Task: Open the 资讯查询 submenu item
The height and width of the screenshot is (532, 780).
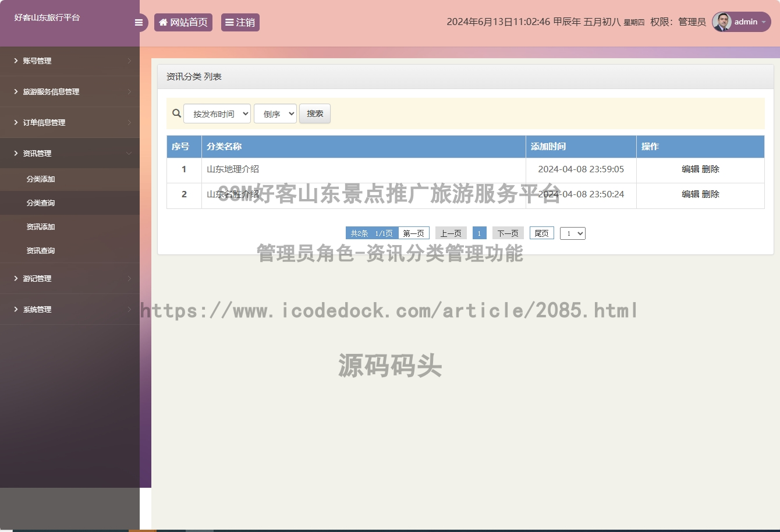Action: click(70, 251)
